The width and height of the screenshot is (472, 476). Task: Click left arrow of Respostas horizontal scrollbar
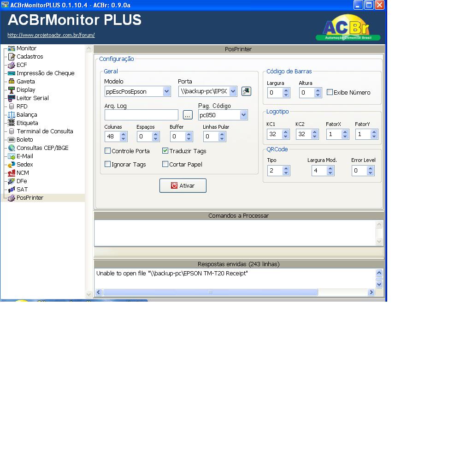(x=98, y=292)
